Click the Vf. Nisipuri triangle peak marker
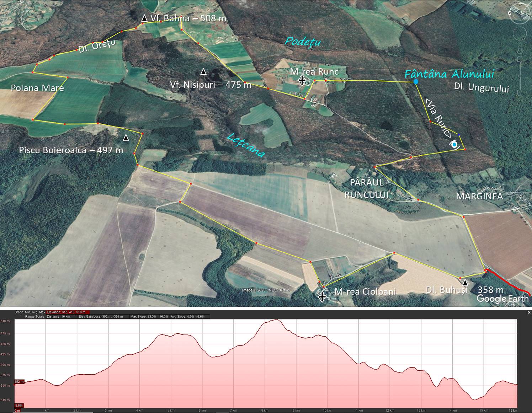532x413 pixels. [203, 72]
